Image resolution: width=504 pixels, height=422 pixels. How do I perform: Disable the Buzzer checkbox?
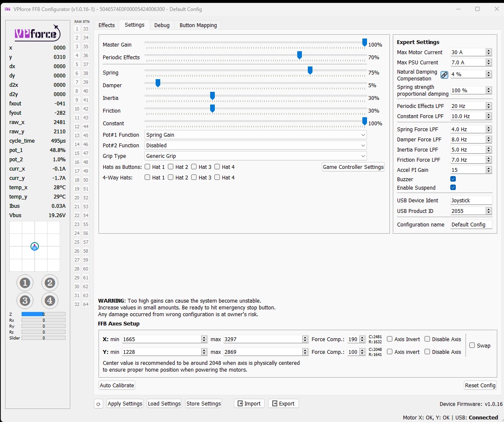(x=453, y=179)
